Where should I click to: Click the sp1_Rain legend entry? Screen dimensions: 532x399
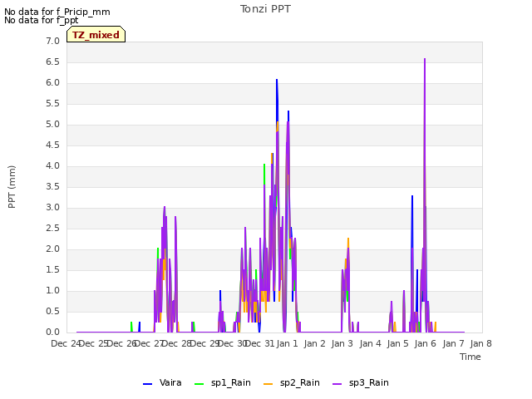pyautogui.click(x=223, y=383)
